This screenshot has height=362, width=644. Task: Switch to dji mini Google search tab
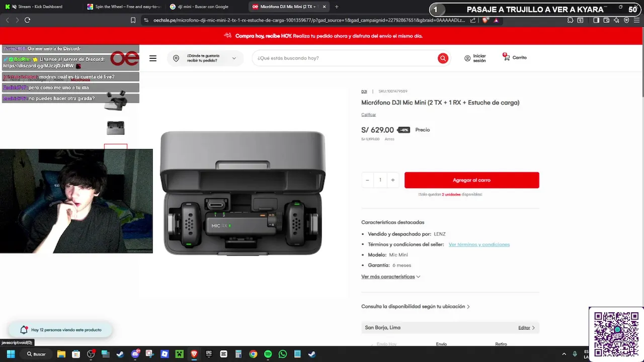point(203,7)
